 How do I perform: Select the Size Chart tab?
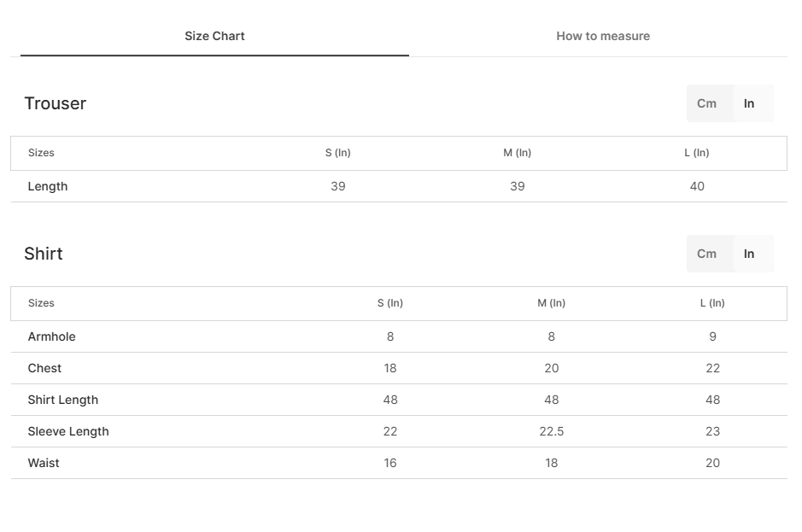coord(214,36)
